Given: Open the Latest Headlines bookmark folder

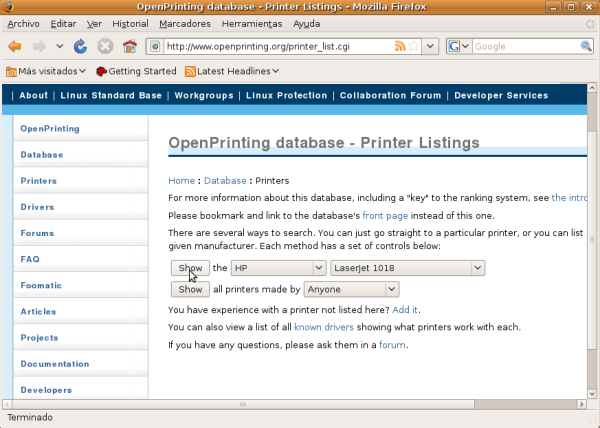Looking at the screenshot, I should (x=232, y=71).
